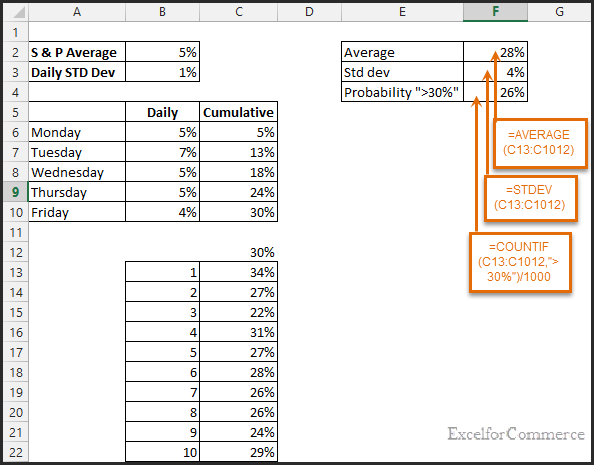Select column F header
The image size is (594, 465).
495,12
